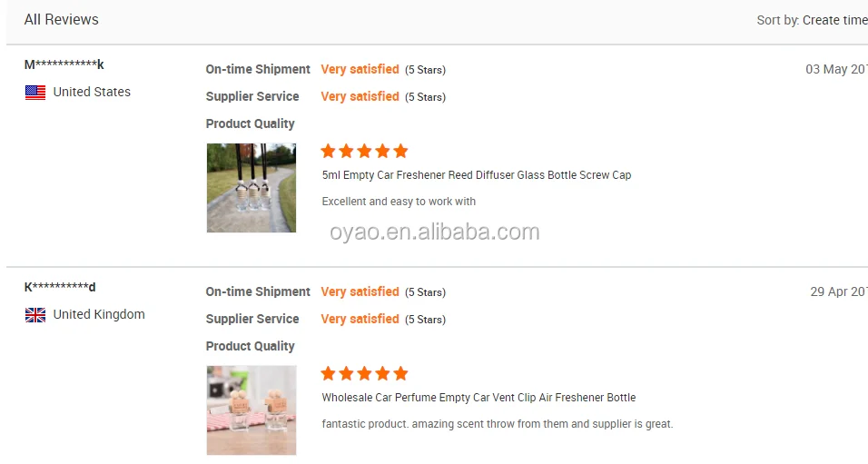The image size is (868, 464).
Task: Click the 29 Apr review date
Action: click(x=838, y=291)
